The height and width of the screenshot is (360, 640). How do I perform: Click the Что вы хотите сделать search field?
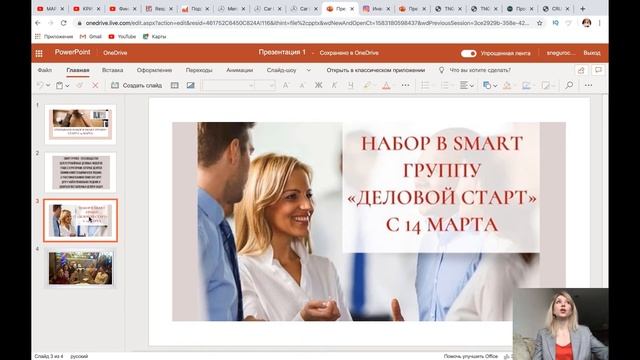click(x=480, y=70)
